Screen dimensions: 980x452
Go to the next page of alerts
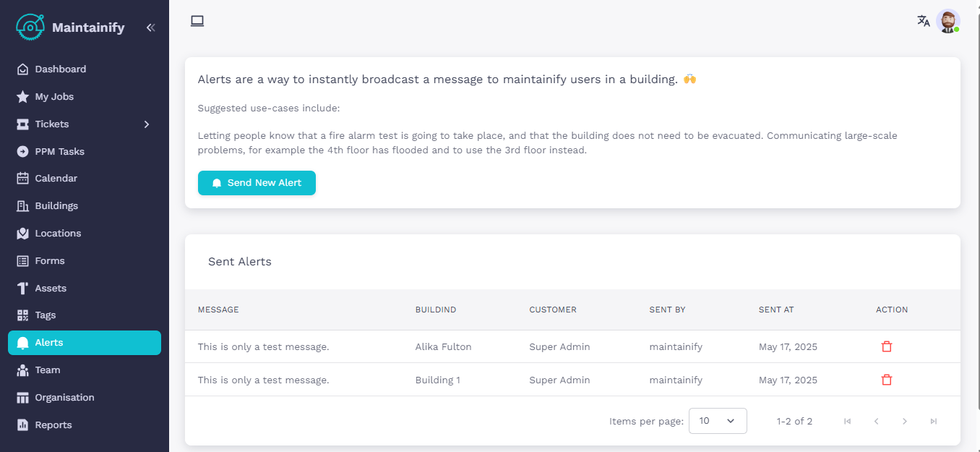(x=904, y=421)
